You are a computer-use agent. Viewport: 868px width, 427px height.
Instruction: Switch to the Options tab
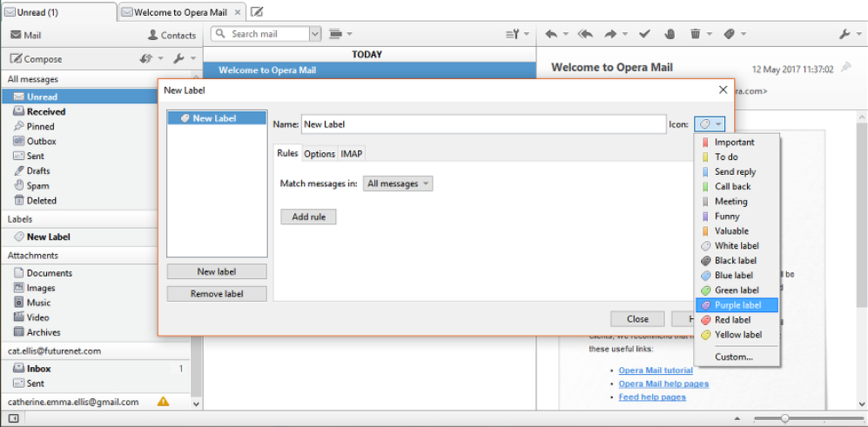(x=320, y=154)
